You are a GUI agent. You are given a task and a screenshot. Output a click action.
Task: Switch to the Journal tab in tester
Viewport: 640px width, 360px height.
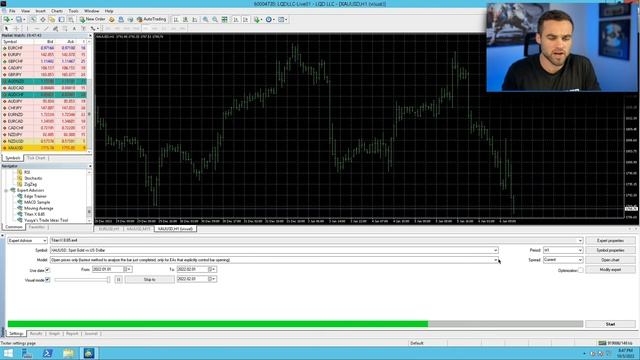(91, 333)
